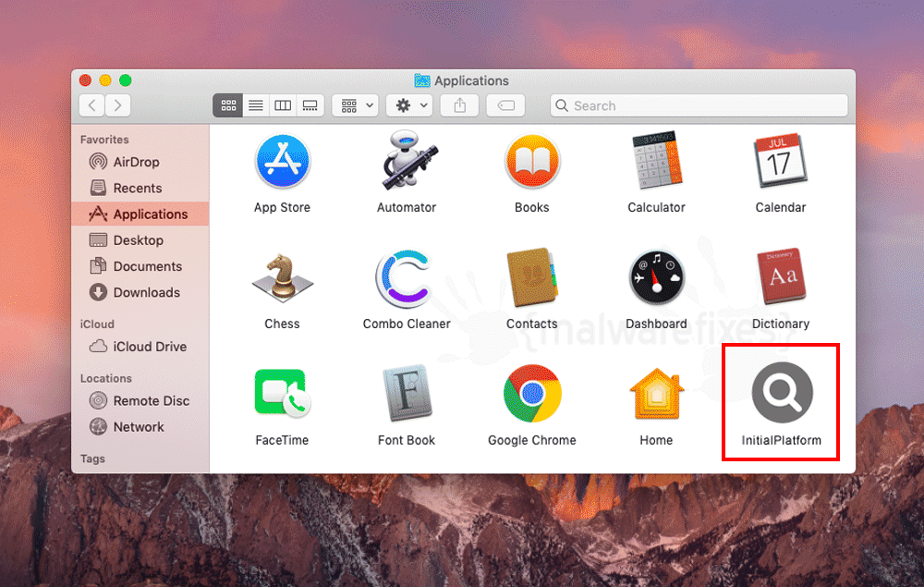Screen dimensions: 924x587
Task: Open the App Store application
Action: pyautogui.click(x=282, y=162)
